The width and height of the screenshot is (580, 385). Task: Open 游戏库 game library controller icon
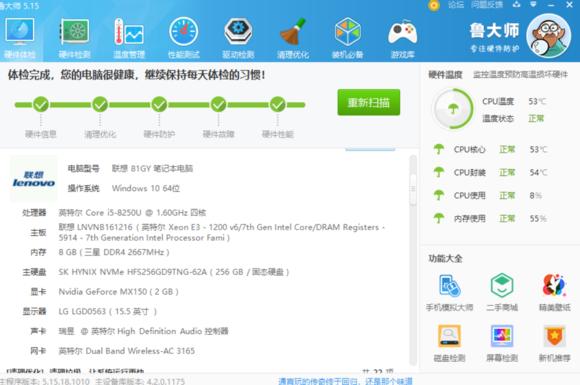402,38
